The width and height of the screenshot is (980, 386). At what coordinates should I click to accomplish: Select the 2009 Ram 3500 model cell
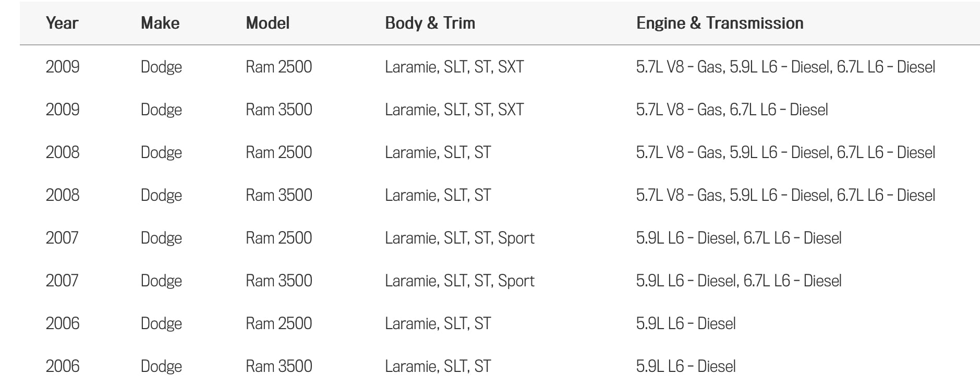[279, 110]
